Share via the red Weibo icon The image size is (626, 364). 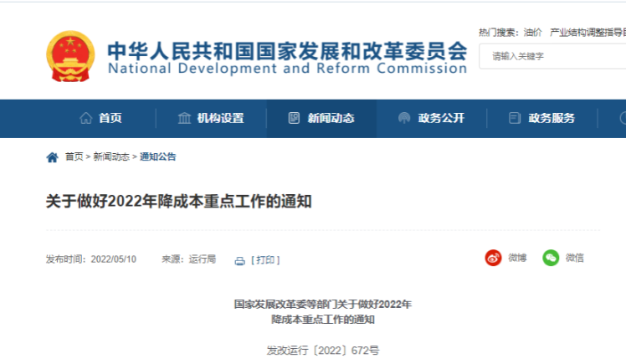point(494,258)
